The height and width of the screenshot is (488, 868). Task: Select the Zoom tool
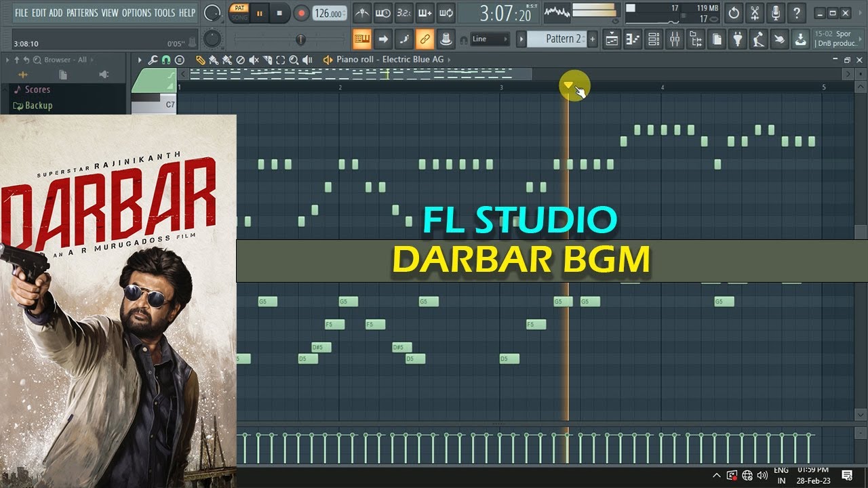point(294,60)
